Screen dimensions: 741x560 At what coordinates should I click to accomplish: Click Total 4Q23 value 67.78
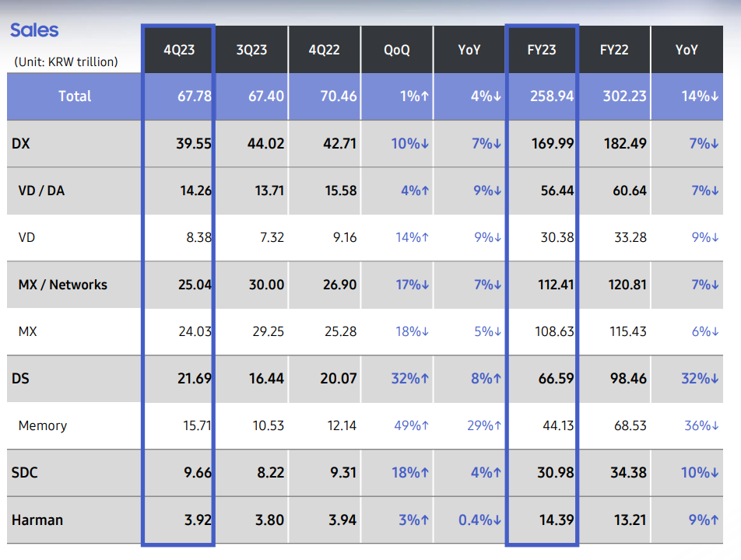[195, 96]
